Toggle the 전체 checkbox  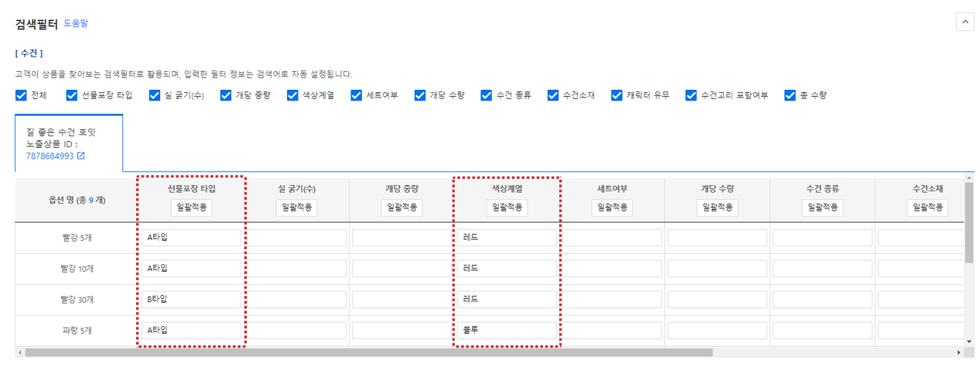21,95
